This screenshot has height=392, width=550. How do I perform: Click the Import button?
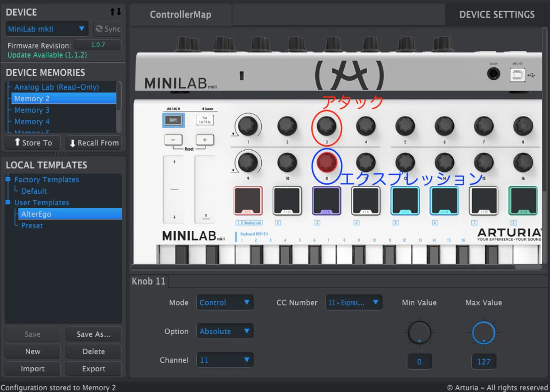[33, 369]
